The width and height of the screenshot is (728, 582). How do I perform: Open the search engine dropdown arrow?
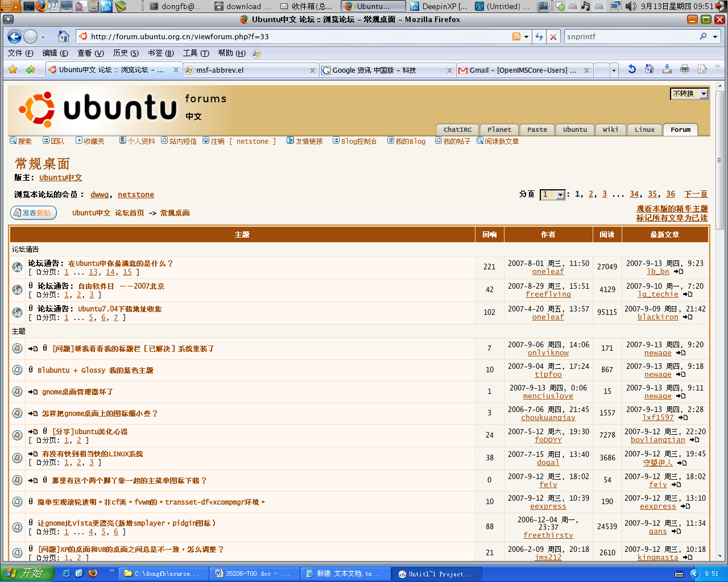coord(715,36)
